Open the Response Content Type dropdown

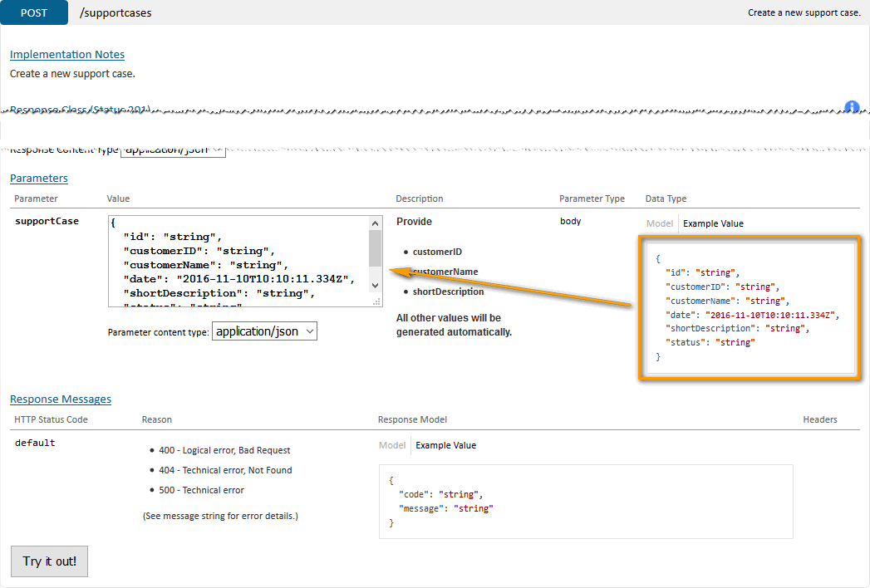click(173, 150)
